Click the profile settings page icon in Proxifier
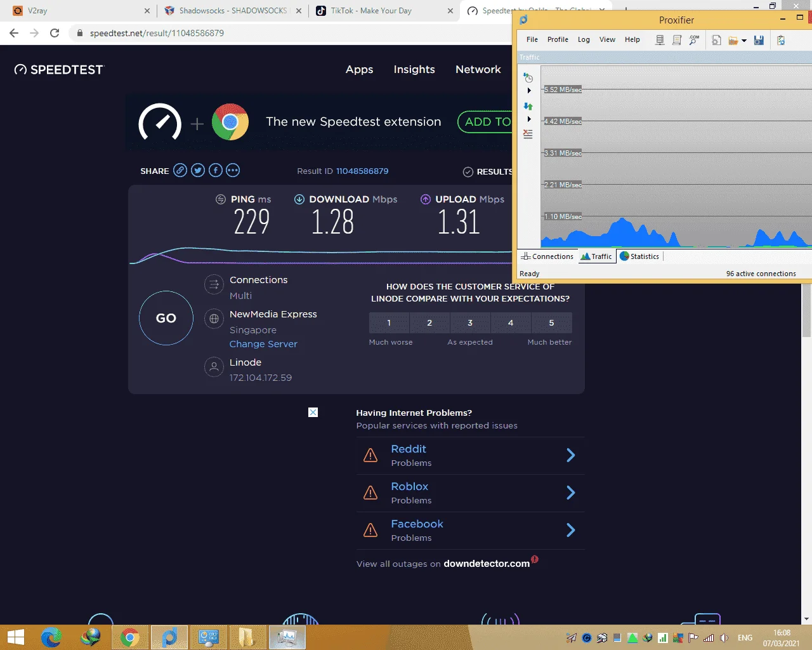812x650 pixels. (x=716, y=40)
